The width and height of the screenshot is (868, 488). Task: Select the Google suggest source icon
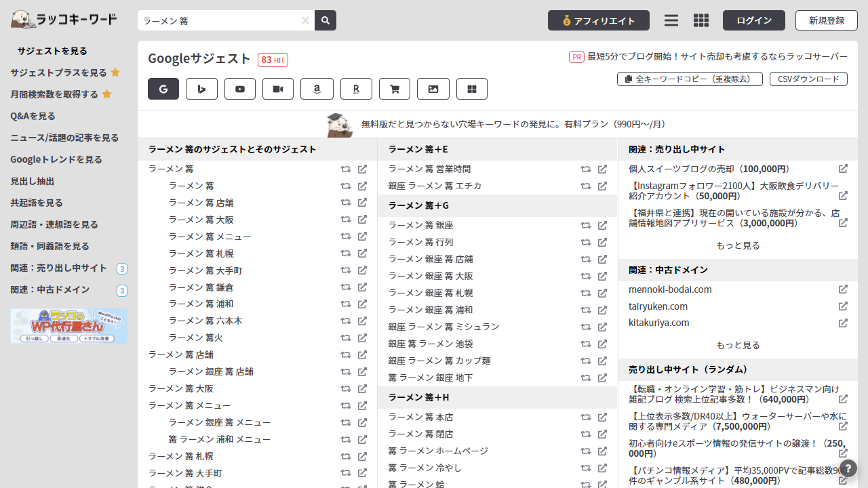[x=163, y=89]
